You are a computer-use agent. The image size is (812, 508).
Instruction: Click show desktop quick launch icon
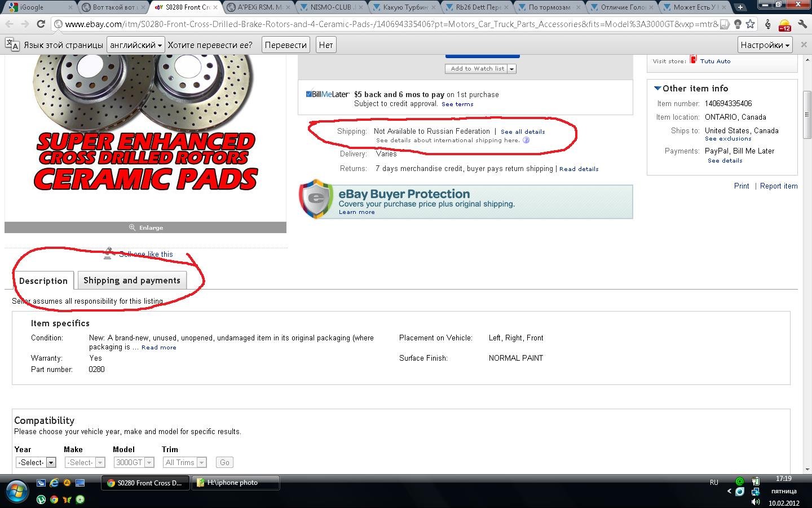(x=80, y=483)
